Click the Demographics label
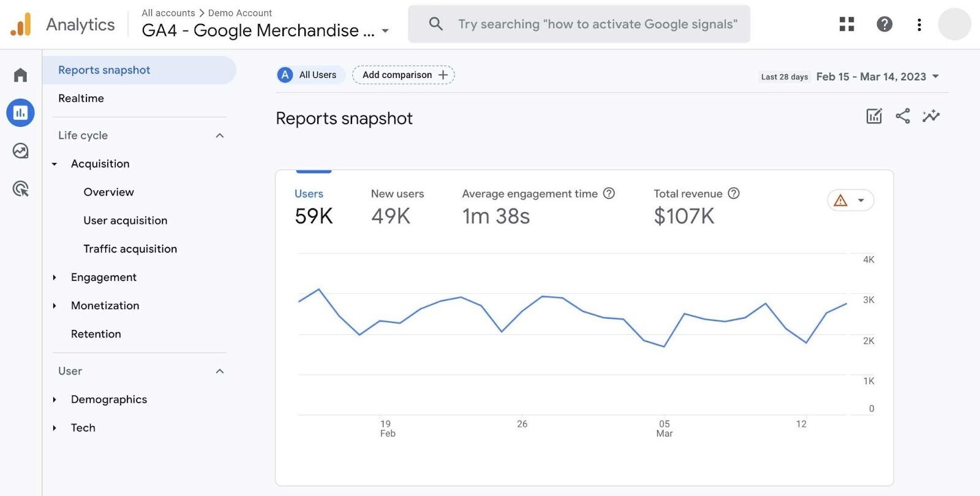980x496 pixels. (109, 399)
